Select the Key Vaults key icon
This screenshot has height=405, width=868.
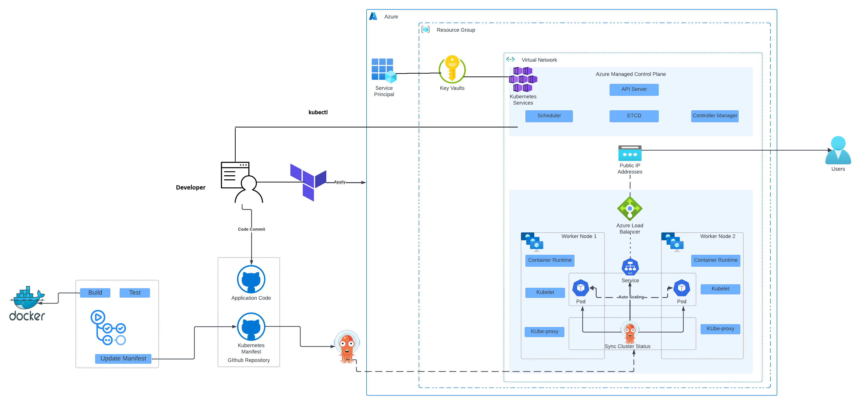(x=452, y=69)
